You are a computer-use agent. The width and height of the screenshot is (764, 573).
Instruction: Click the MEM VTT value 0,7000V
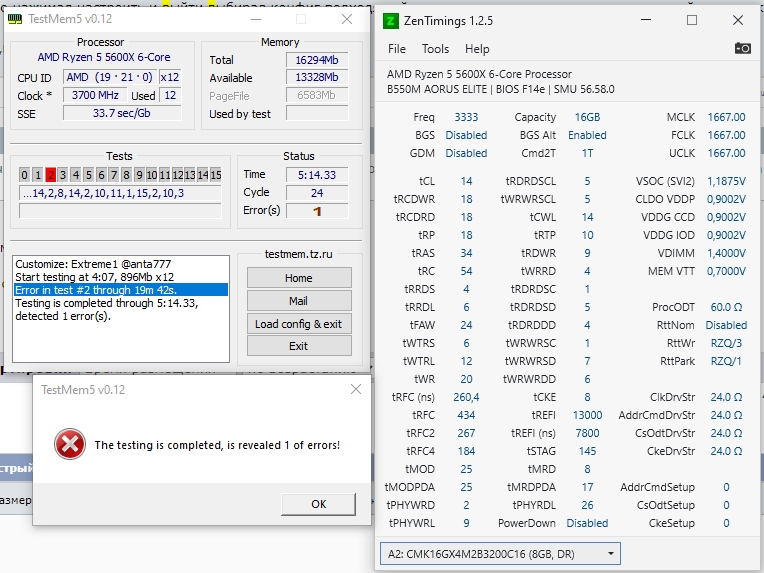(x=726, y=271)
